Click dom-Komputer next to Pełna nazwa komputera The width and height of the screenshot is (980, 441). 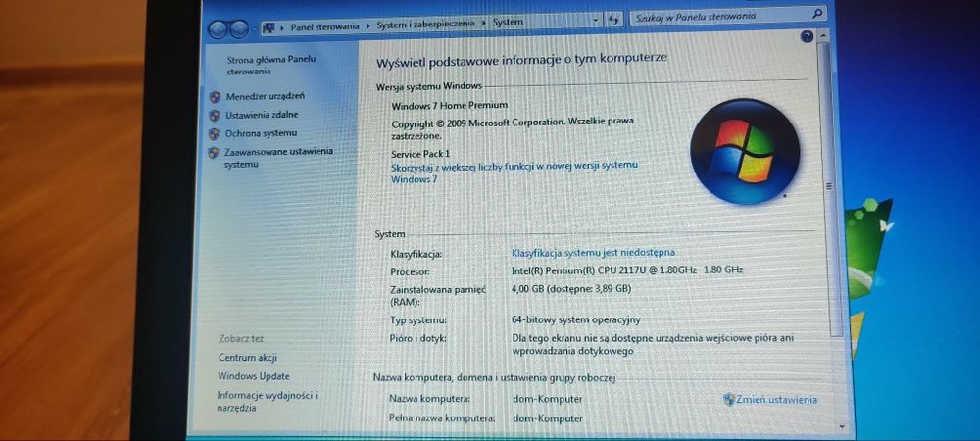click(548, 418)
